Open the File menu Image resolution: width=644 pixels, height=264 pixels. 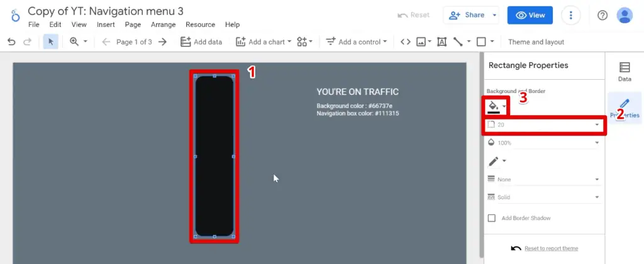click(x=34, y=25)
